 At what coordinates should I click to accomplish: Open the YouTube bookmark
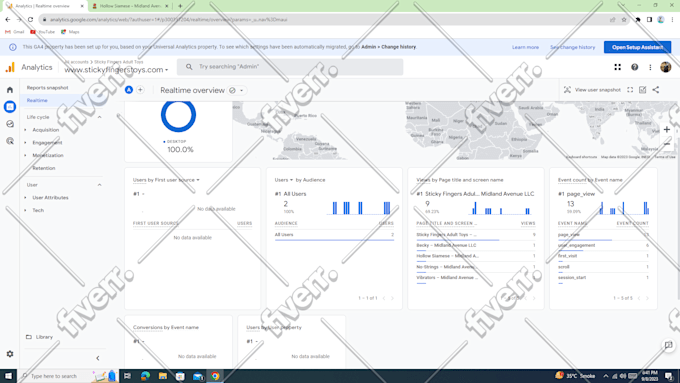pos(42,32)
